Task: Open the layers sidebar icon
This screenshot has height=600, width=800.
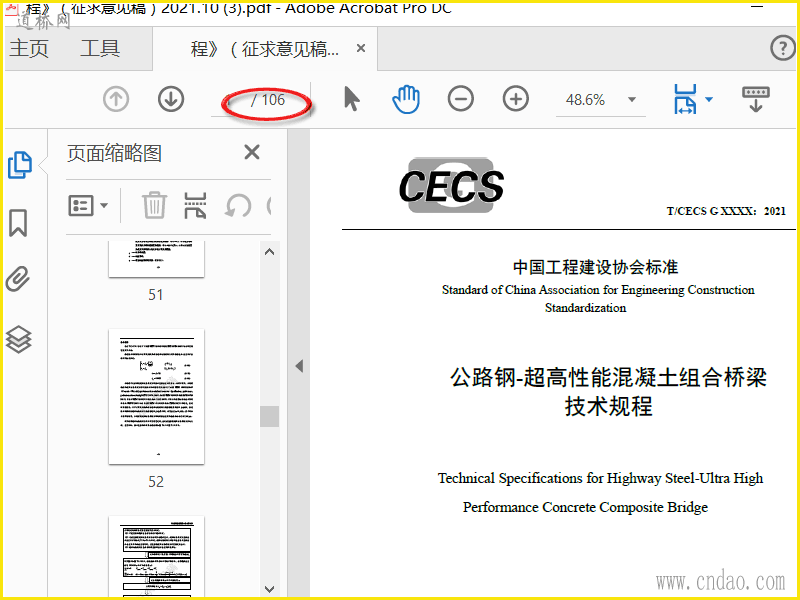Action: [18, 339]
